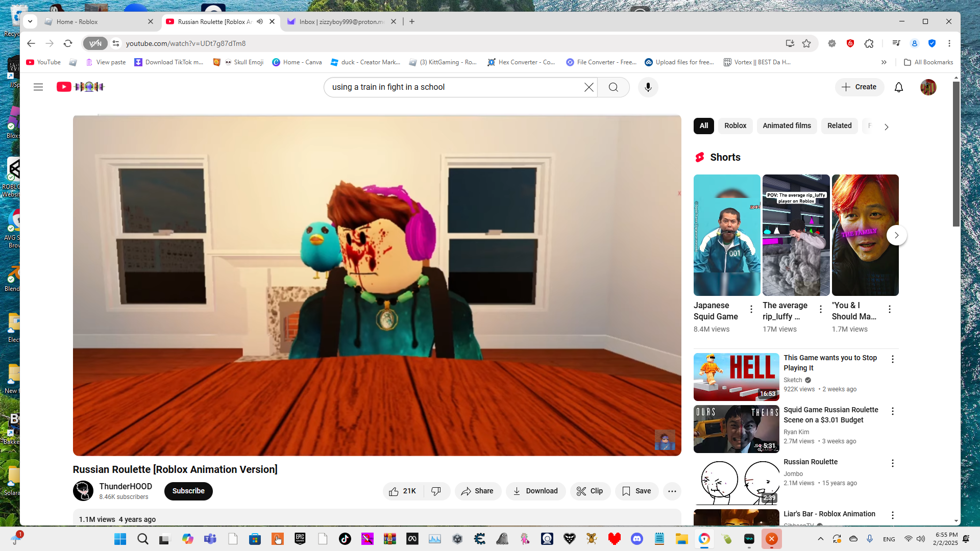
Task: Subscribe to the ThunderHOOD channel
Action: click(x=188, y=491)
